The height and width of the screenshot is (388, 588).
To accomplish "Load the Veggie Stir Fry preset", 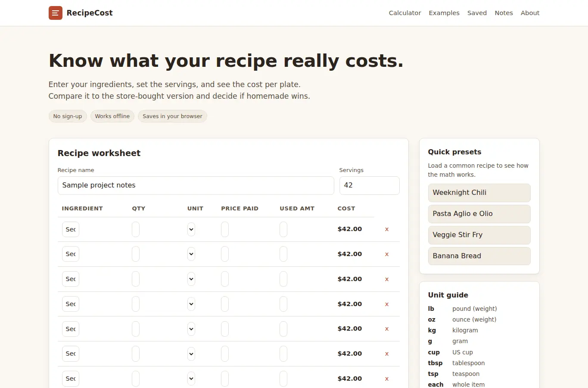I will (x=479, y=235).
